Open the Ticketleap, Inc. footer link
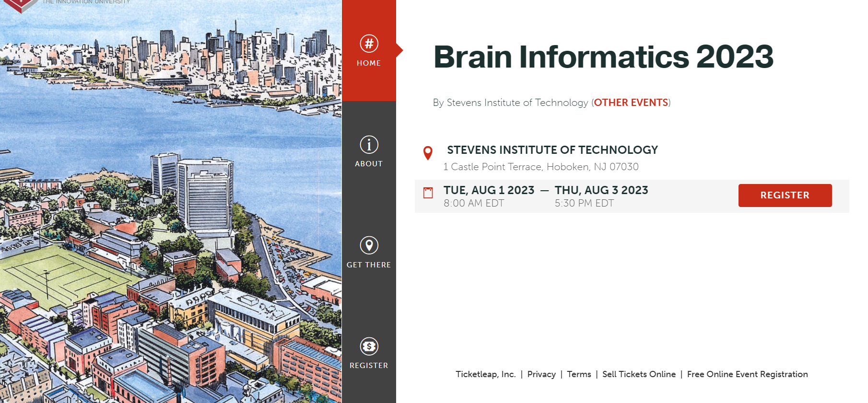868x403 pixels. tap(486, 374)
